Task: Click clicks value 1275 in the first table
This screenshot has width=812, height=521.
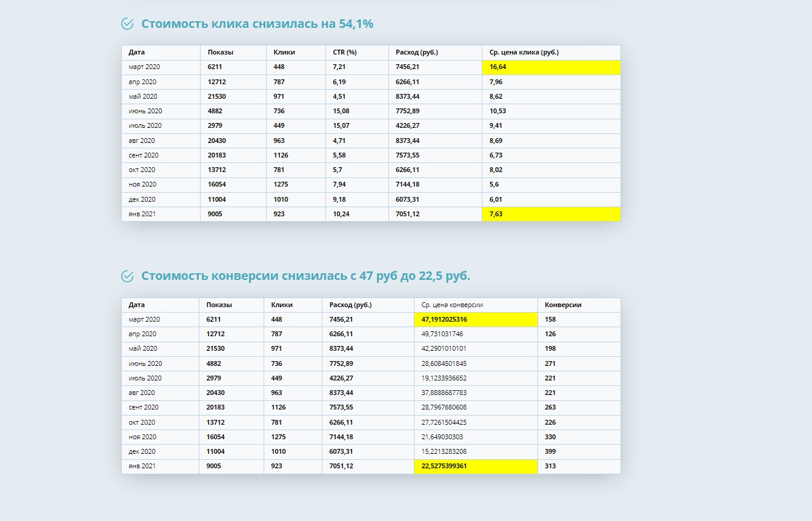Action: pyautogui.click(x=281, y=185)
